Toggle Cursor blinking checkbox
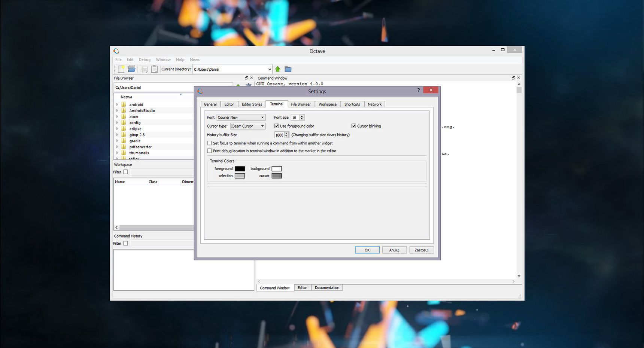 [353, 126]
